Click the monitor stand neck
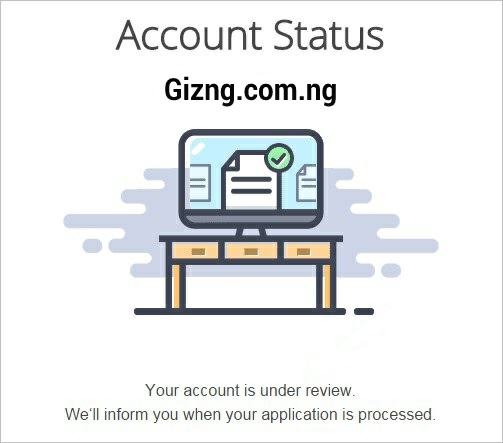Screen dimensions: 503x443 pos(251,232)
